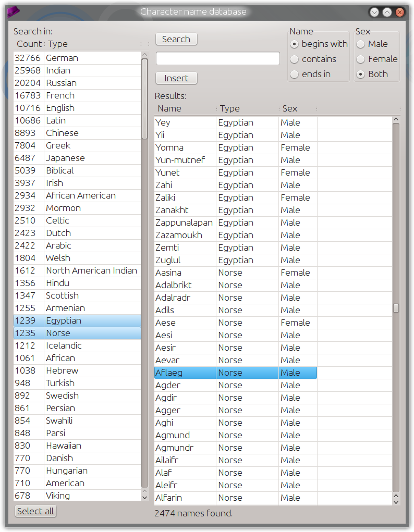This screenshot has height=532, width=414.
Task: Click the Norse row in type list
Action: (x=77, y=333)
